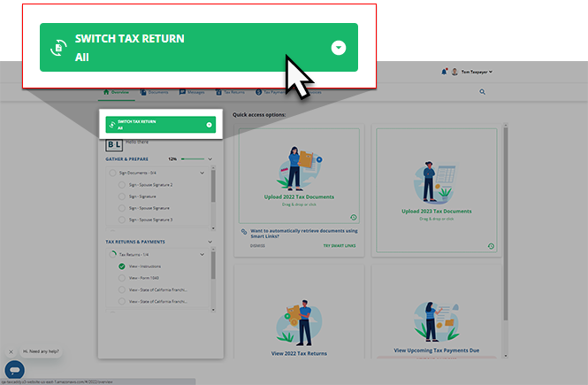Click the Smart Links chain icon

[244, 232]
